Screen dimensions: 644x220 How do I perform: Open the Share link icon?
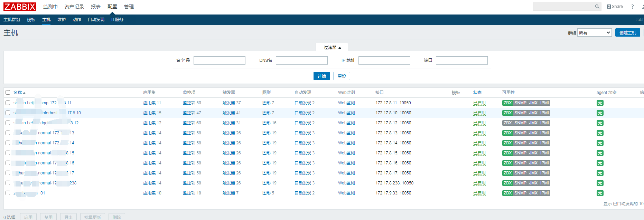(x=615, y=7)
